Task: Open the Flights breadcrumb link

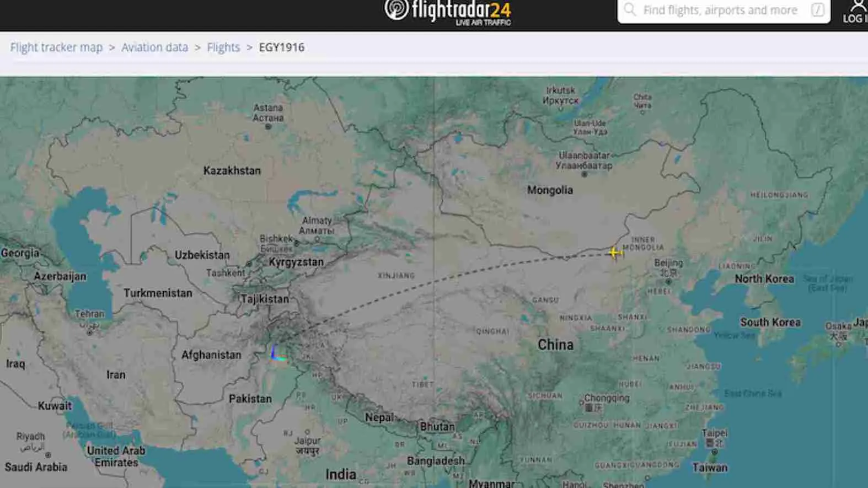Action: [x=223, y=47]
